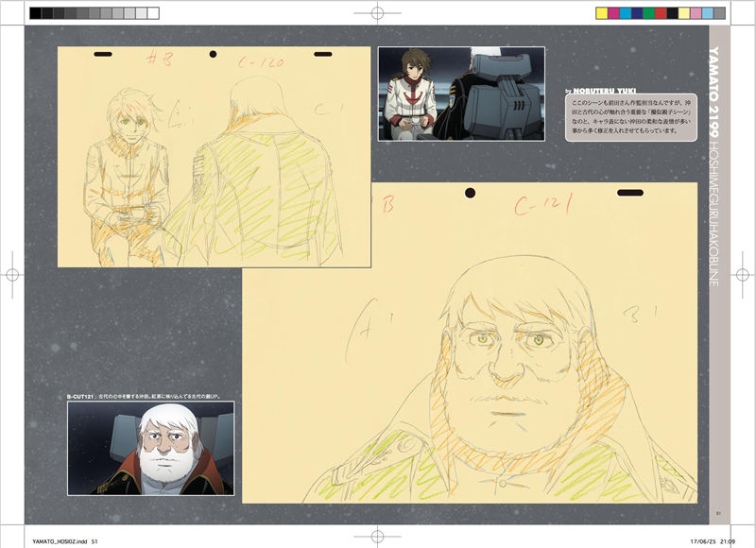Click the pink swatch in the color bar
This screenshot has height=548, width=756.
696,13
